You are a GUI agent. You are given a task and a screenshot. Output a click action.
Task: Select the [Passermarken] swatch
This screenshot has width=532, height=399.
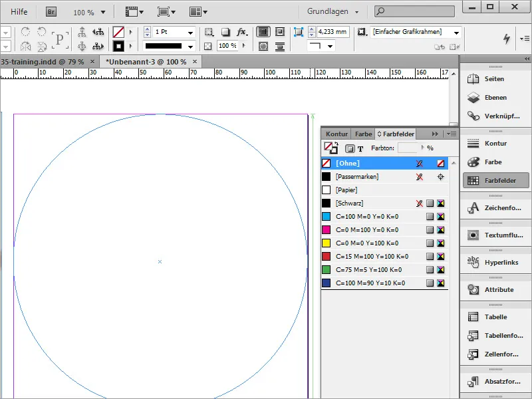click(x=384, y=176)
